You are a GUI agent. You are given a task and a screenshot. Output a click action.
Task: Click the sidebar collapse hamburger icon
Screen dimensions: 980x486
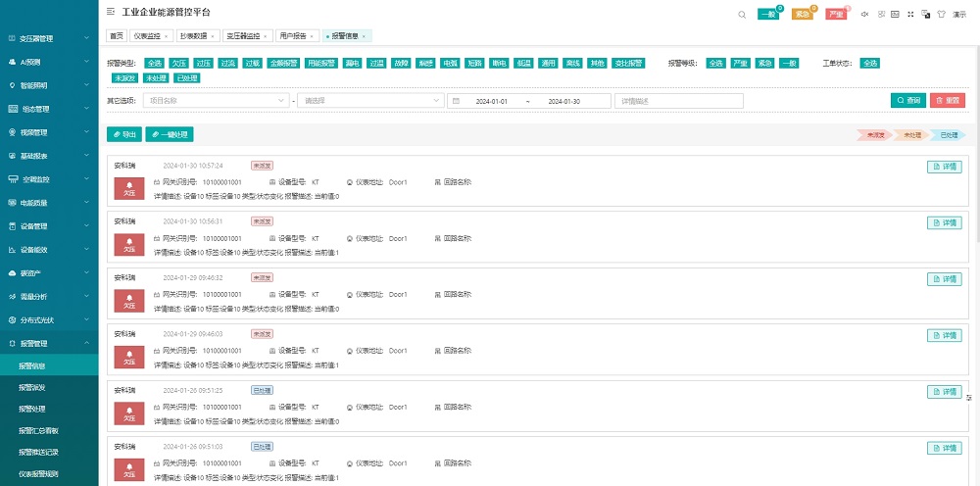110,12
